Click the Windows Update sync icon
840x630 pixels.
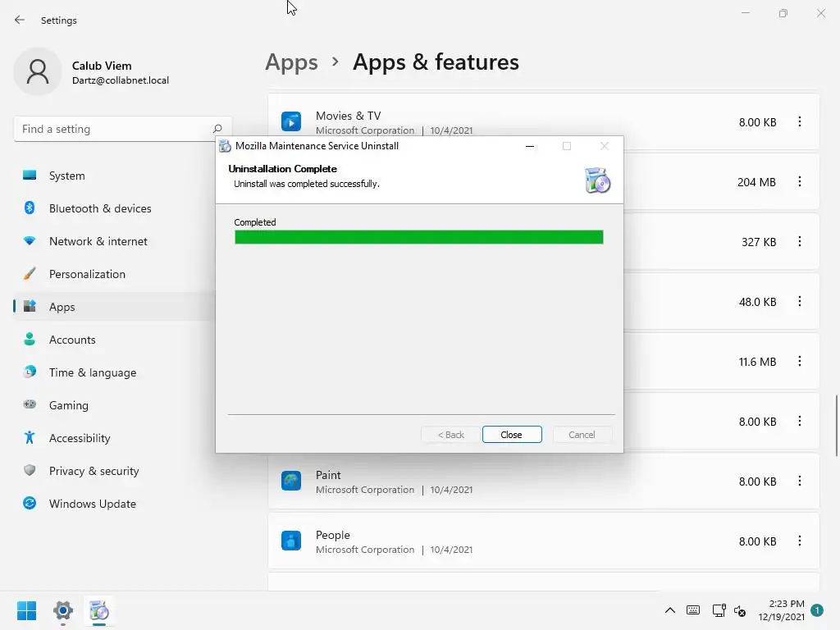[x=30, y=503]
